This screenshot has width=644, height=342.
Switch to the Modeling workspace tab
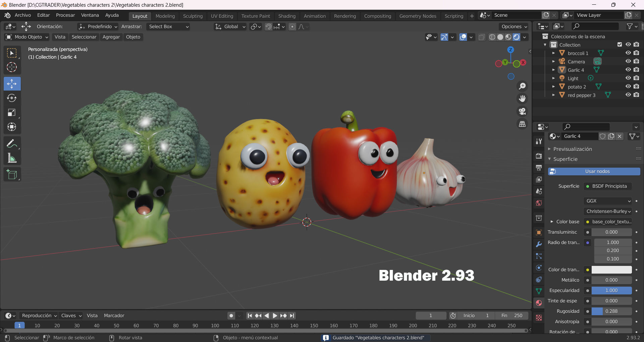point(165,16)
